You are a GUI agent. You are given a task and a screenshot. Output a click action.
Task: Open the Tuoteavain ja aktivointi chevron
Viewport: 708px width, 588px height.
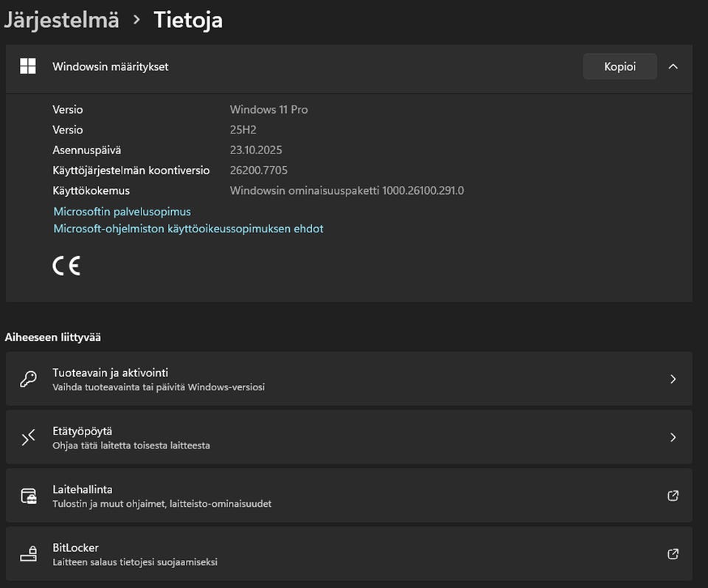(x=673, y=379)
